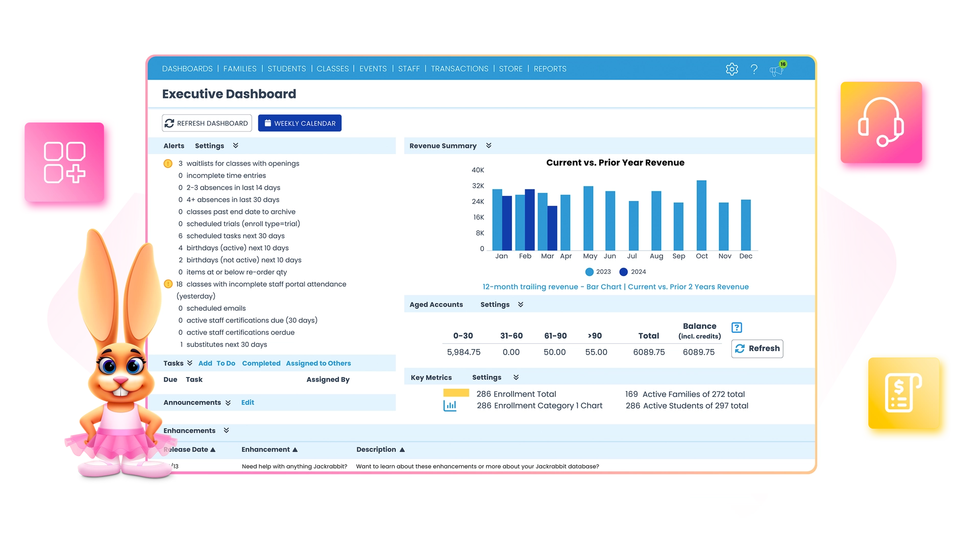Click the Refresh button in Aged Accounts
Viewport: 980px width, 551px height.
pos(757,348)
